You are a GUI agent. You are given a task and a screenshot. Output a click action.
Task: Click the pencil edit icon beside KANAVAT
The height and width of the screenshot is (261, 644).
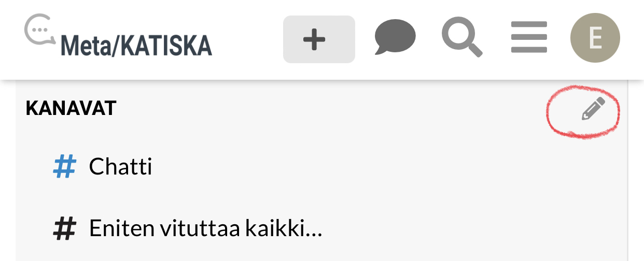pos(593,109)
